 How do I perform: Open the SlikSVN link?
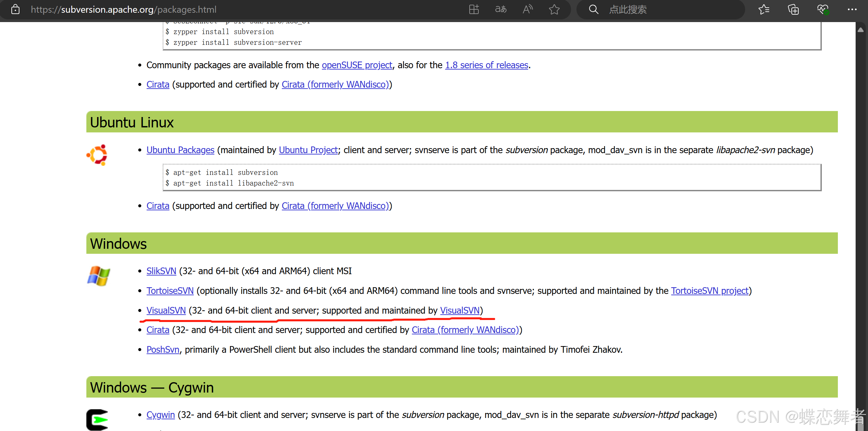[x=161, y=271]
